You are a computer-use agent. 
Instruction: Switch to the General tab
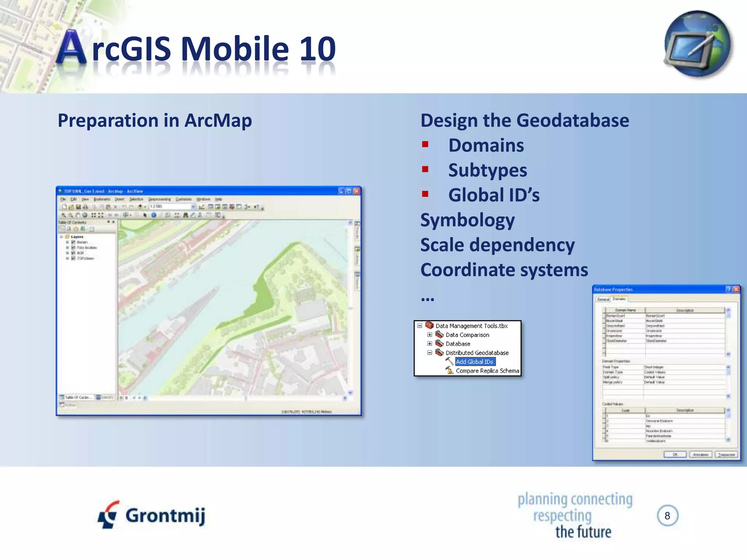pyautogui.click(x=603, y=299)
